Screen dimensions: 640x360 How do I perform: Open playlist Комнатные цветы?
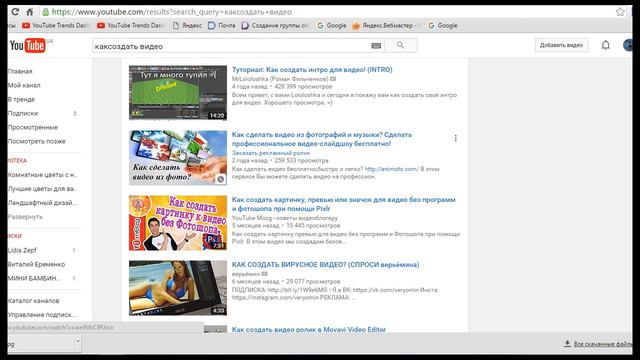42,175
